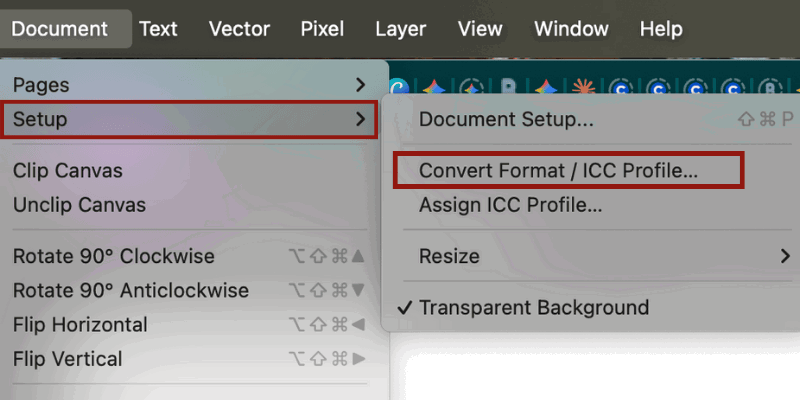Viewport: 800px width, 400px height.
Task: Choose Assign ICC Profile… option
Action: (x=510, y=205)
